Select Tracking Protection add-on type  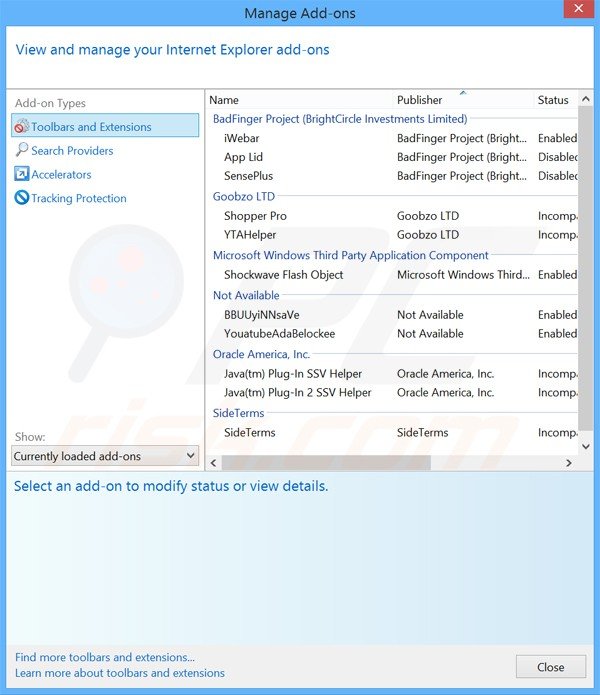tap(105, 198)
